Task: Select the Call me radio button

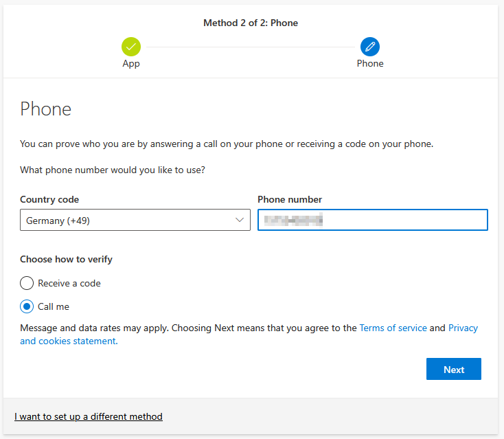Action: 27,306
